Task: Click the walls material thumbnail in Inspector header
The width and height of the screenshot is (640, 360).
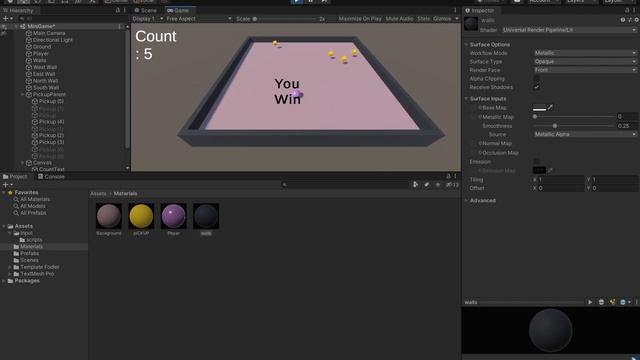Action: pos(471,24)
